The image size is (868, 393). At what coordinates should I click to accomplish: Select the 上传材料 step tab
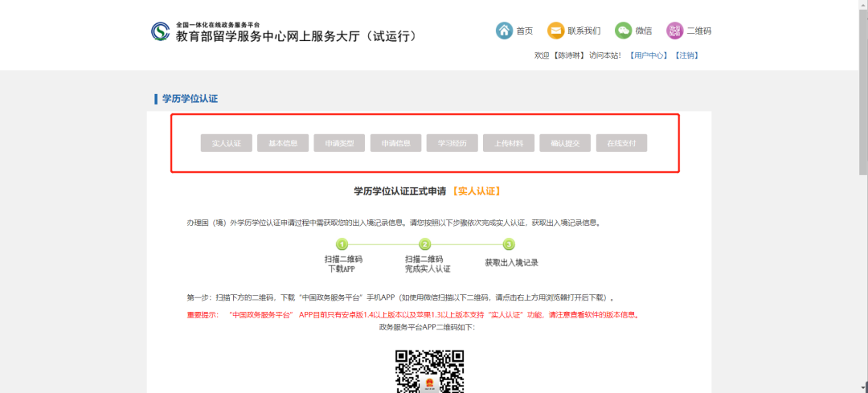(509, 143)
